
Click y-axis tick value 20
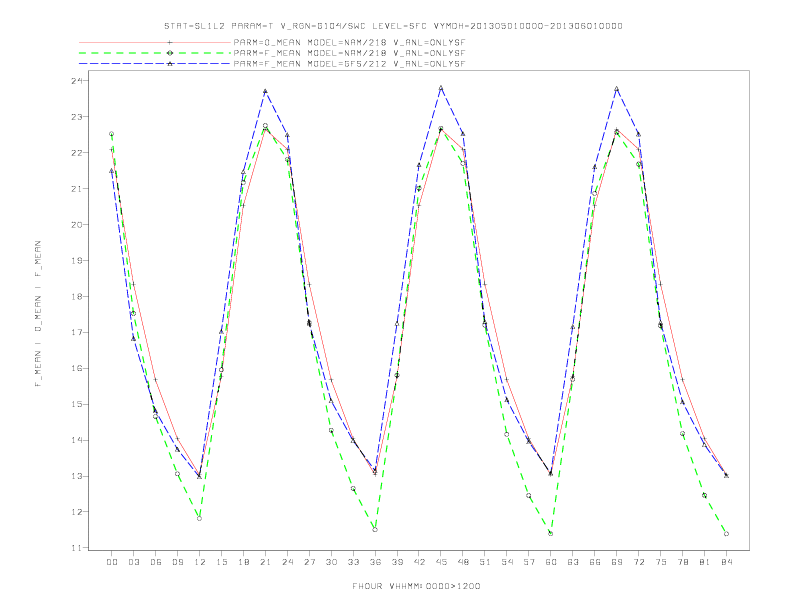(x=79, y=225)
